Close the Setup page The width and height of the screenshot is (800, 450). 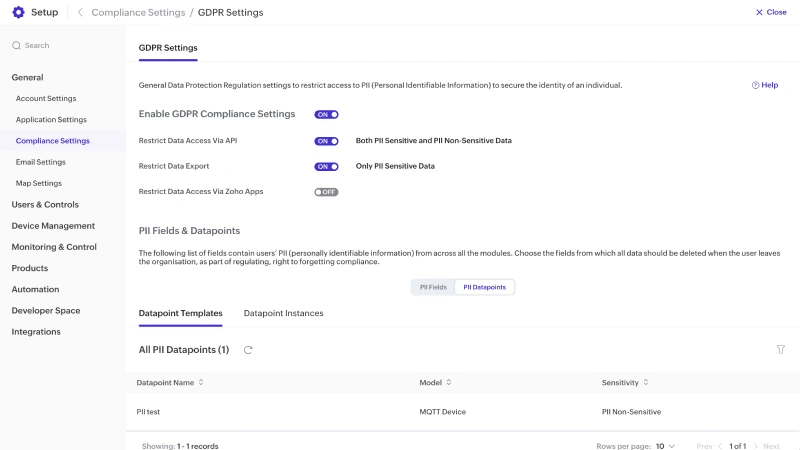771,12
